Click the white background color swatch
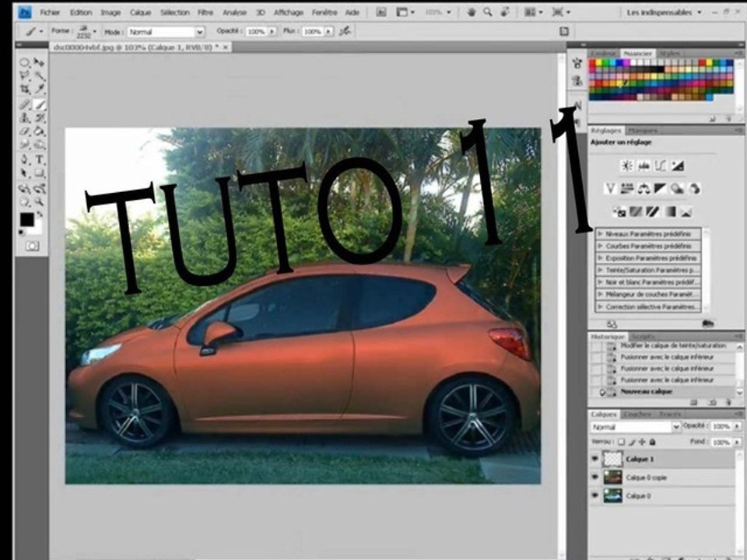This screenshot has width=747, height=560. pyautogui.click(x=37, y=228)
